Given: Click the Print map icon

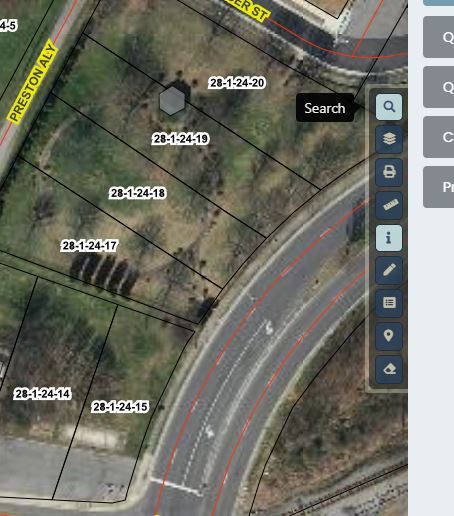Looking at the screenshot, I should [389, 172].
